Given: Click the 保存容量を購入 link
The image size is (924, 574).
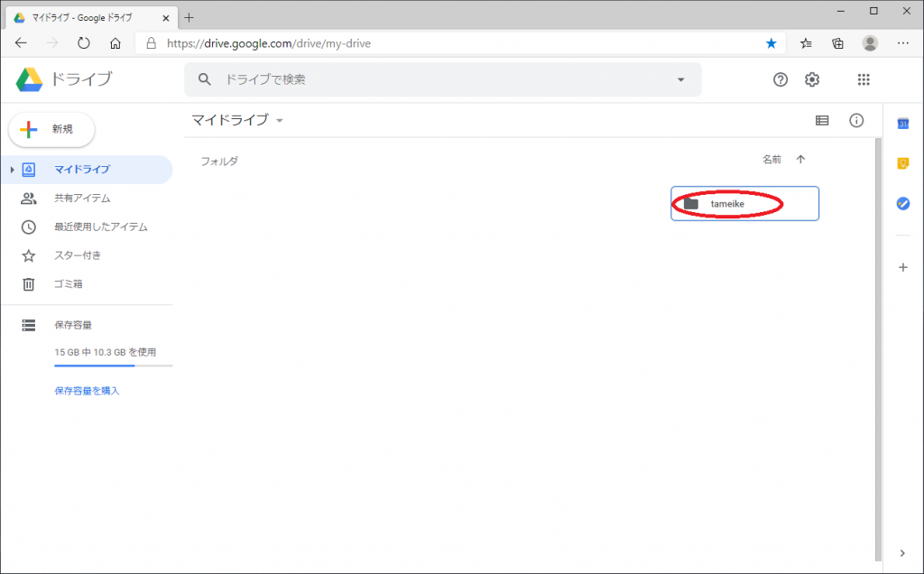Looking at the screenshot, I should [87, 391].
